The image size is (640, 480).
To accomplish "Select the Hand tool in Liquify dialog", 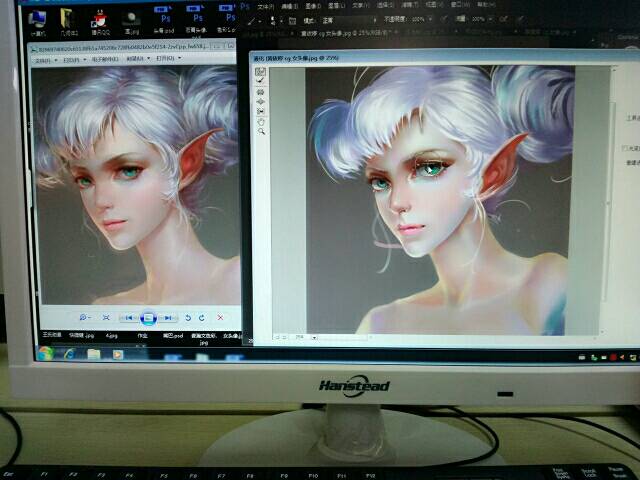I will tap(260, 122).
